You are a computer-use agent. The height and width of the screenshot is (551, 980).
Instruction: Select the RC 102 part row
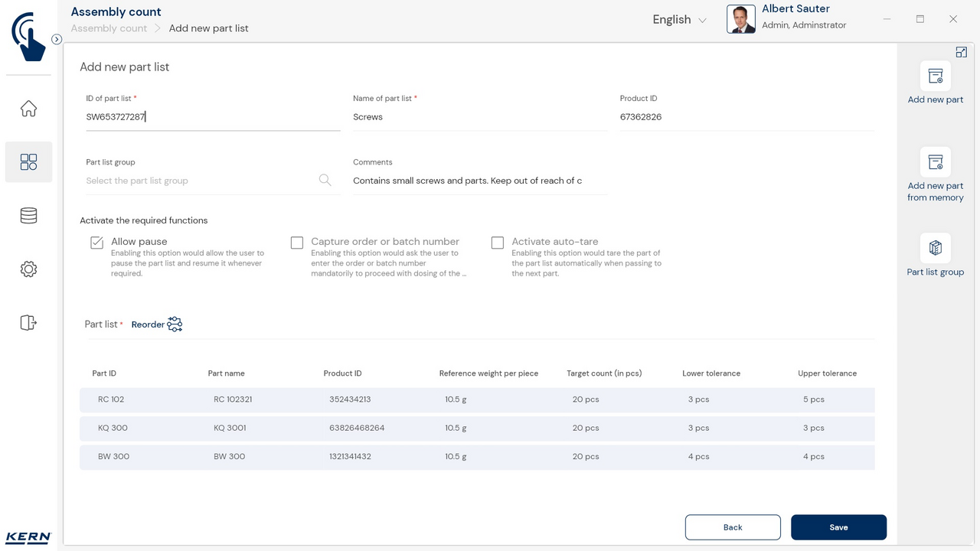coord(476,399)
